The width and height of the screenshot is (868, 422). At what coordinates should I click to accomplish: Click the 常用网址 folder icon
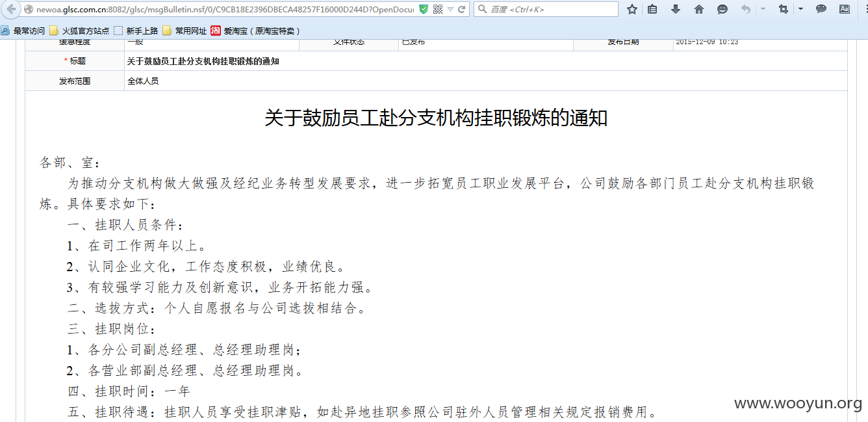[167, 31]
